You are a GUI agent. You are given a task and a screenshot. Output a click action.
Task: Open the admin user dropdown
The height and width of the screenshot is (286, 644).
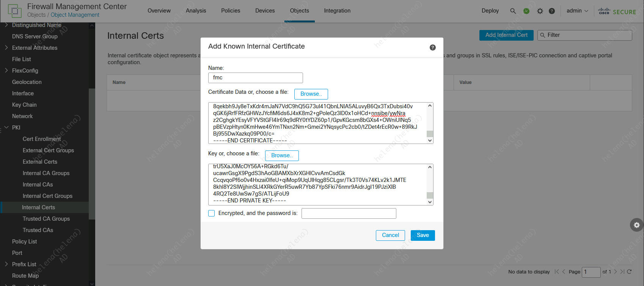click(577, 11)
